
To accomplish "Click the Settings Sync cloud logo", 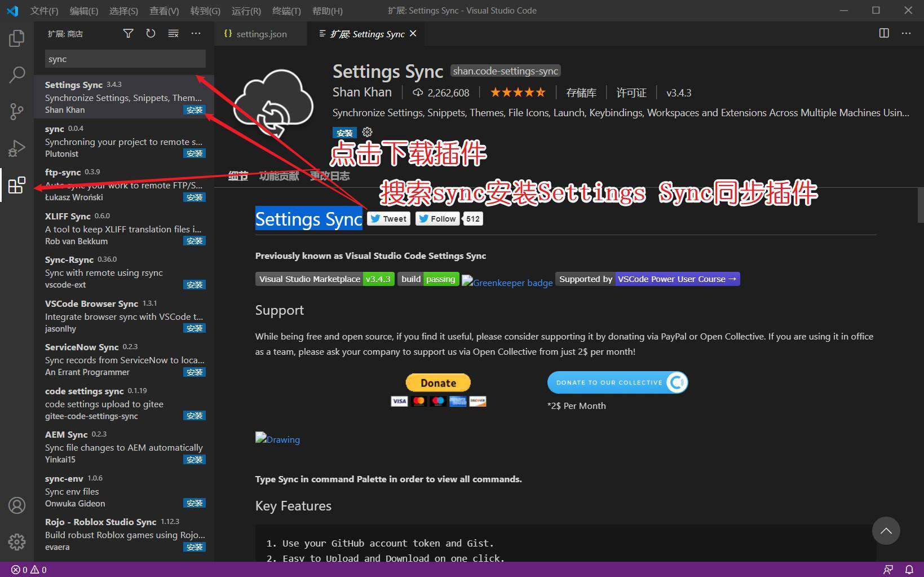I will (x=273, y=104).
